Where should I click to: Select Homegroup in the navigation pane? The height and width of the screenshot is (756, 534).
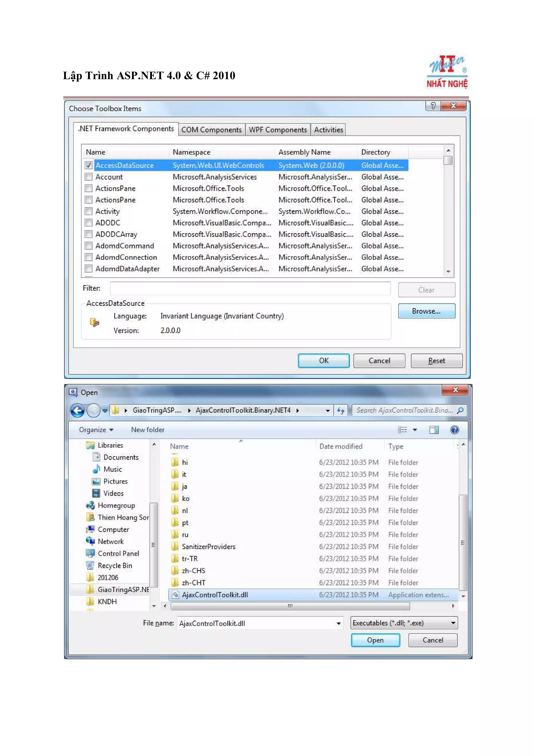116,505
